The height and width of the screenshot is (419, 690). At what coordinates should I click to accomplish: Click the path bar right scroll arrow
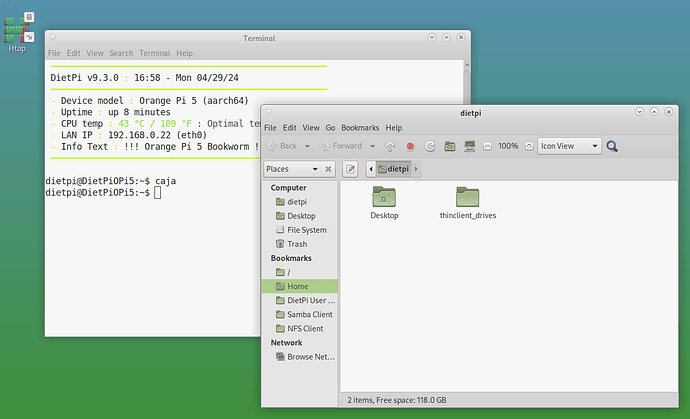[416, 169]
